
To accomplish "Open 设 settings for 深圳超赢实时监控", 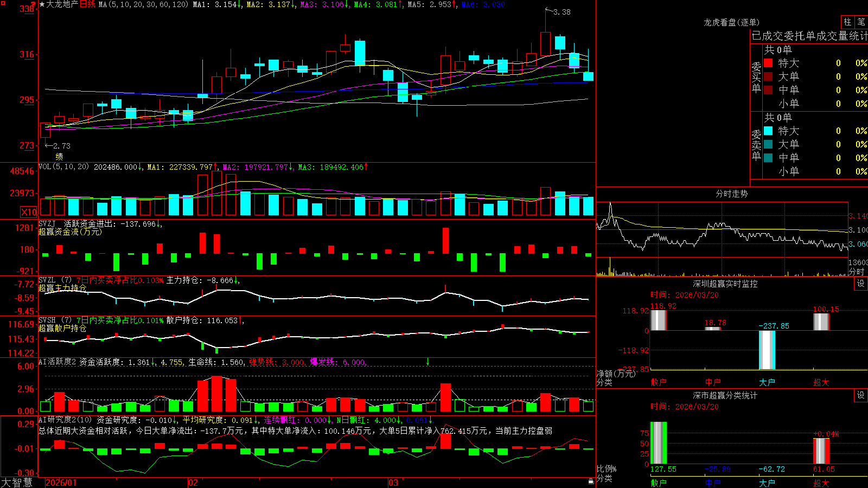I will pos(861,284).
